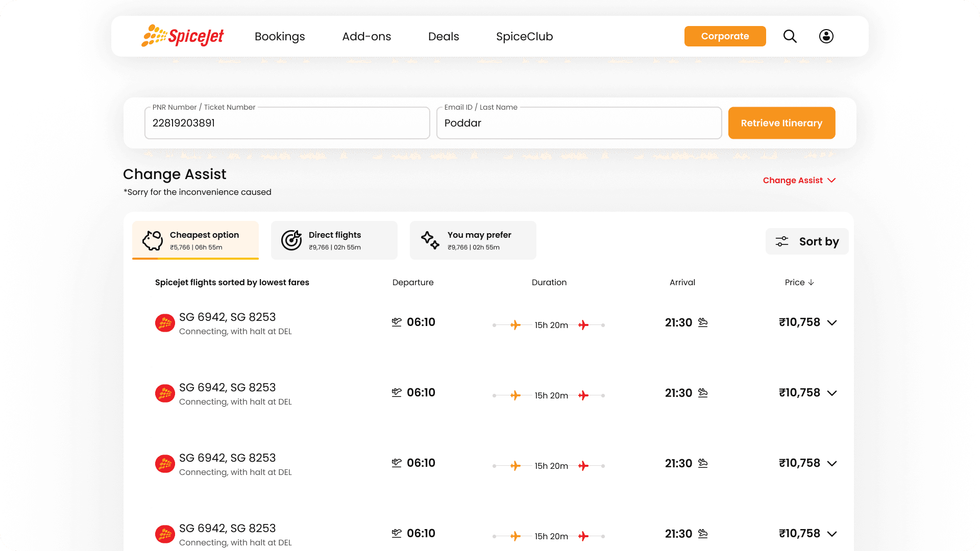Click the target icon for Direct flights
980x551 pixels.
pyautogui.click(x=291, y=240)
